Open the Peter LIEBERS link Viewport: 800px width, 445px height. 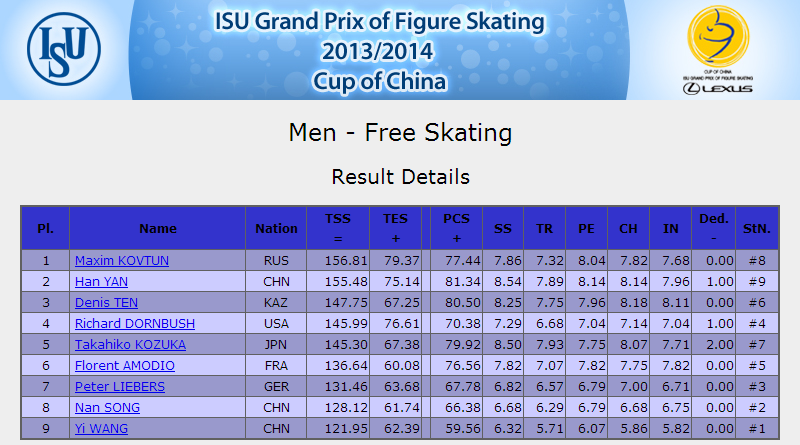click(119, 387)
